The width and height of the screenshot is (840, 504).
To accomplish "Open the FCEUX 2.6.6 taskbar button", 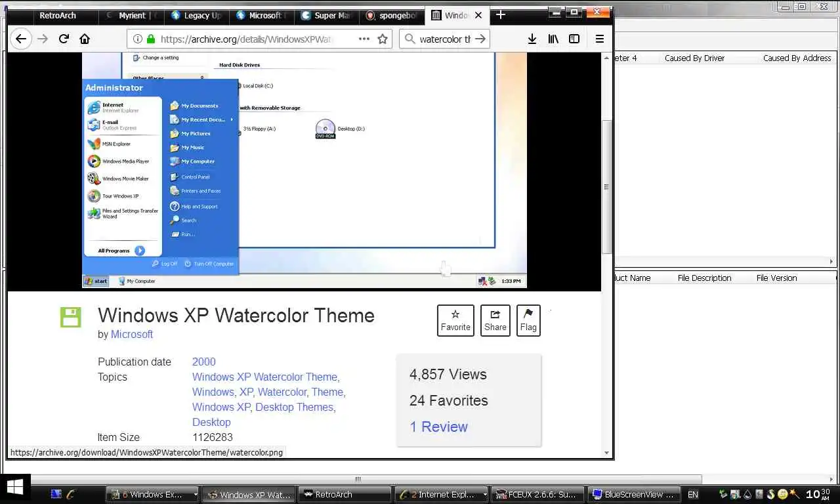I will pos(537,494).
